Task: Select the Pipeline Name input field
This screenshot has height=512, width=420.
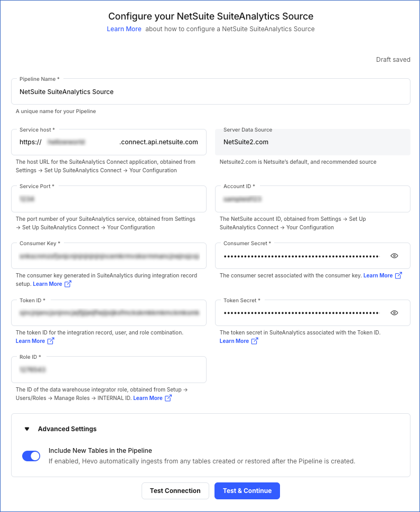Action: coord(210,91)
